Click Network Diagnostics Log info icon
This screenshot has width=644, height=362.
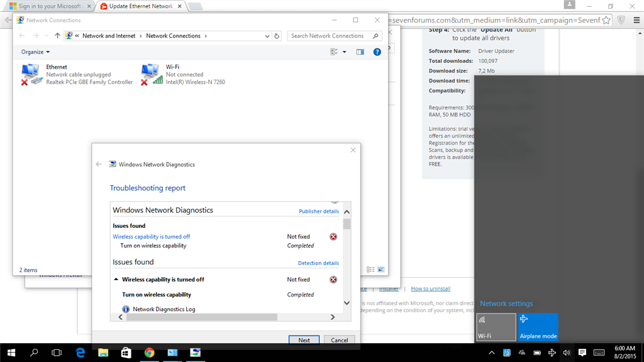pyautogui.click(x=126, y=309)
